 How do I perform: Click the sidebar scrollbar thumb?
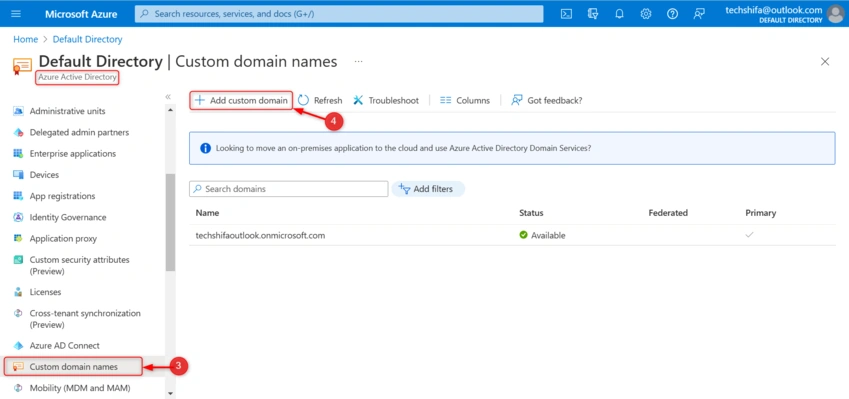point(171,222)
